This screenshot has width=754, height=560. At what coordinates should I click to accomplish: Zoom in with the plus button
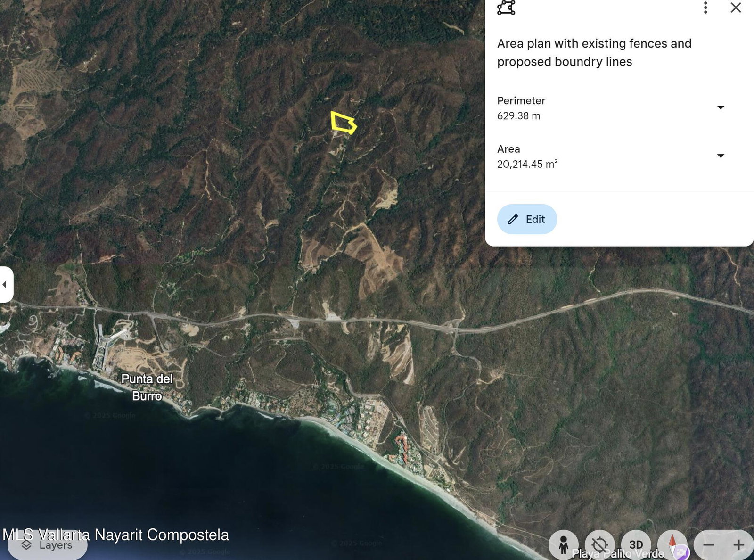738,545
